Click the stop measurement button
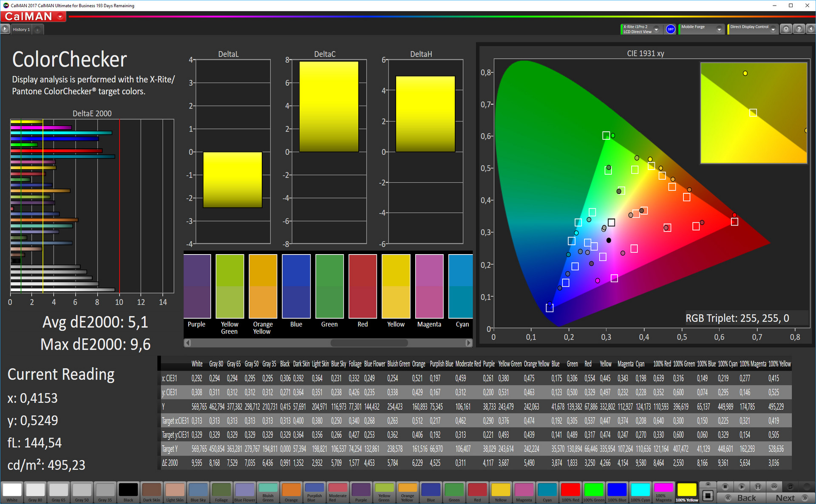Viewport: 816px width, 504px height. 725,487
